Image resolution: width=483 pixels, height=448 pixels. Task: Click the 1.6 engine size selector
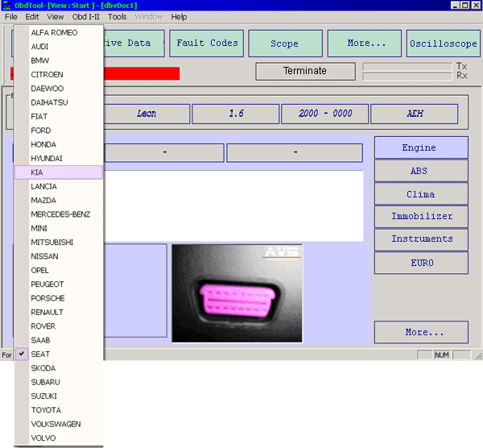tap(236, 114)
